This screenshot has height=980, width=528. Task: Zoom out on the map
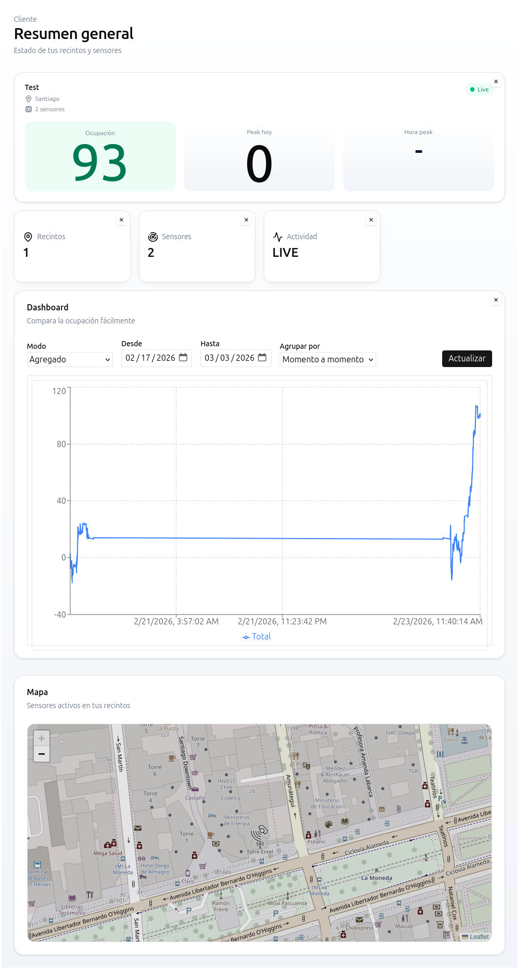42,754
